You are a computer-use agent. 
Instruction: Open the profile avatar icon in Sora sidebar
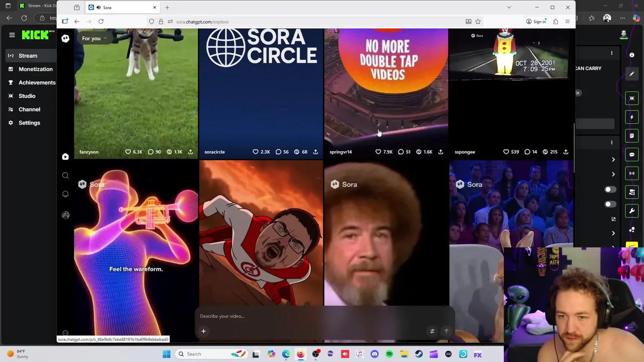coord(65,215)
